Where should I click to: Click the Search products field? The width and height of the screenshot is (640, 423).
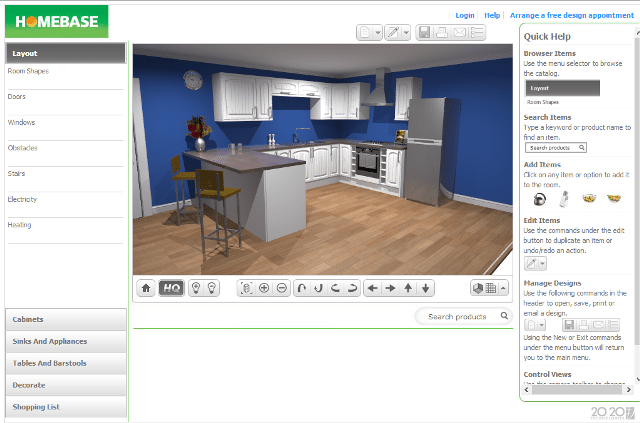pyautogui.click(x=458, y=317)
